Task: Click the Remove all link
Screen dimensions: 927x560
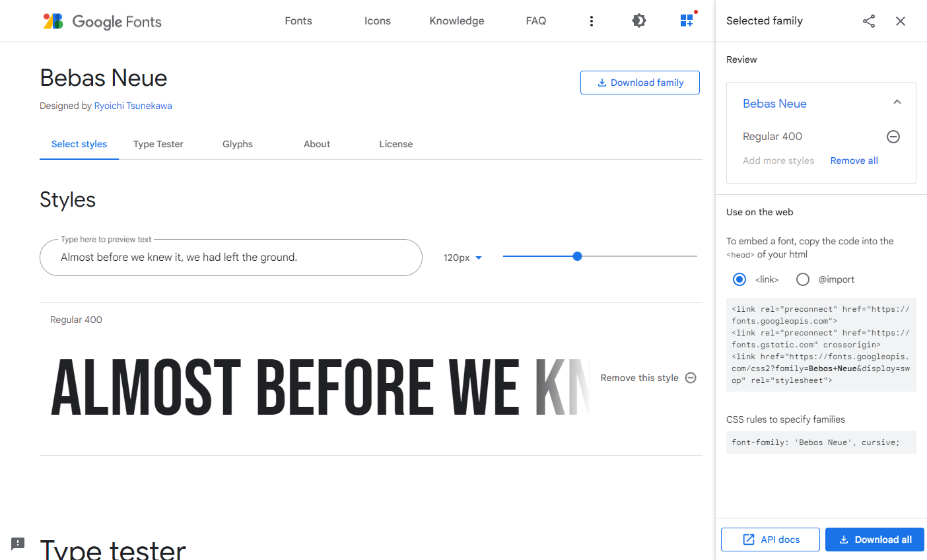Action: point(854,160)
